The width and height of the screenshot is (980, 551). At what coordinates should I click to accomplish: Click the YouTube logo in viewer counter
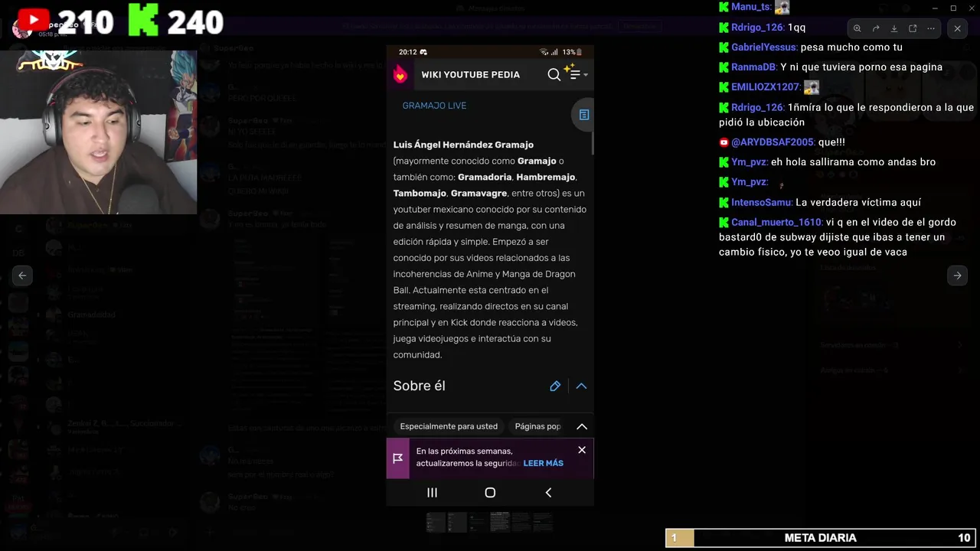[x=33, y=19]
